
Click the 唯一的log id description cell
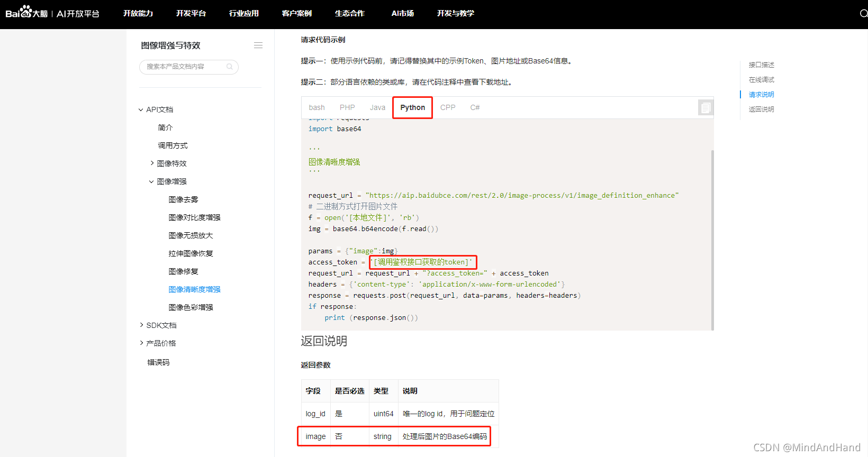pos(448,414)
